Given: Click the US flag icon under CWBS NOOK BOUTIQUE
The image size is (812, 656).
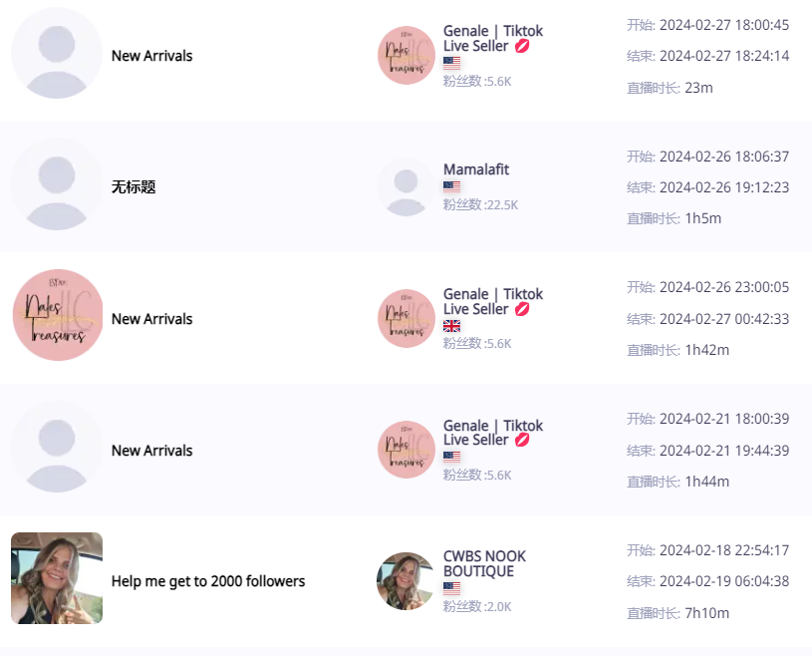Looking at the screenshot, I should (451, 588).
